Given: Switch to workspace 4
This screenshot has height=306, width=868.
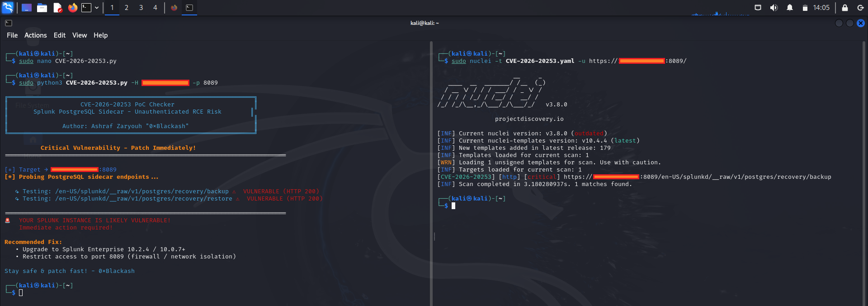Looking at the screenshot, I should point(155,8).
